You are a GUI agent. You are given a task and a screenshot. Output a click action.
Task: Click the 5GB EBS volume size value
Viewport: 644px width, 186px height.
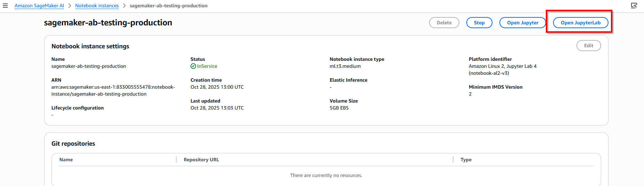[x=339, y=108]
